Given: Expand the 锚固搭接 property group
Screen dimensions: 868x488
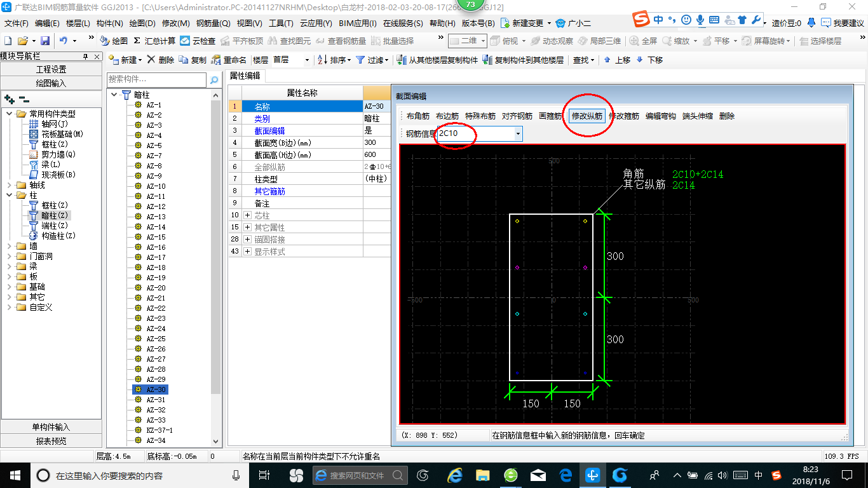Looking at the screenshot, I should click(x=247, y=240).
